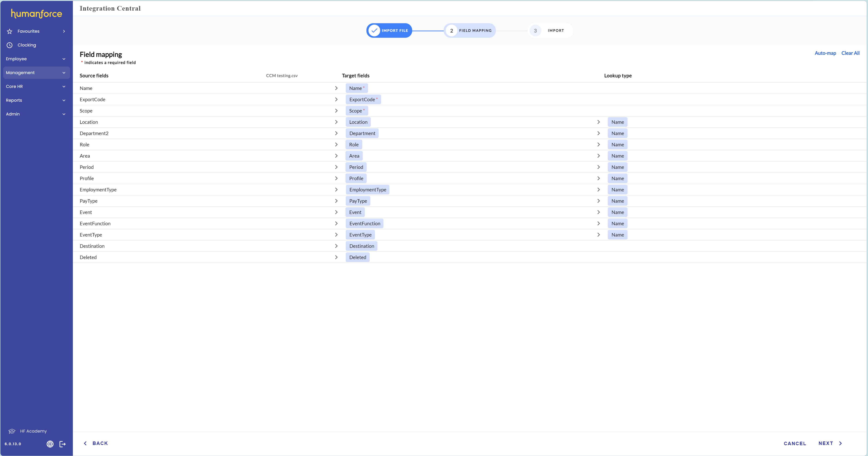This screenshot has width=868, height=456.
Task: Click the HF Academy graduation cap icon
Action: coord(12,431)
